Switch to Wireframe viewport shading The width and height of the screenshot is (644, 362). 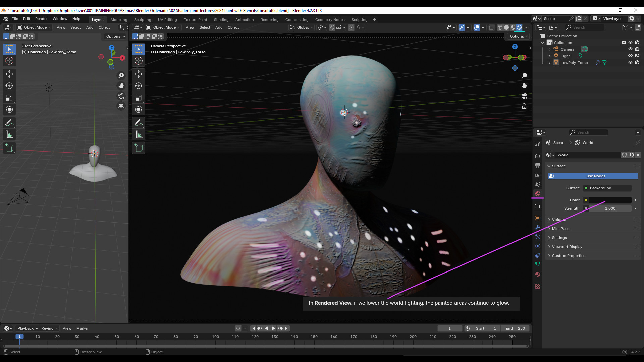(x=500, y=27)
